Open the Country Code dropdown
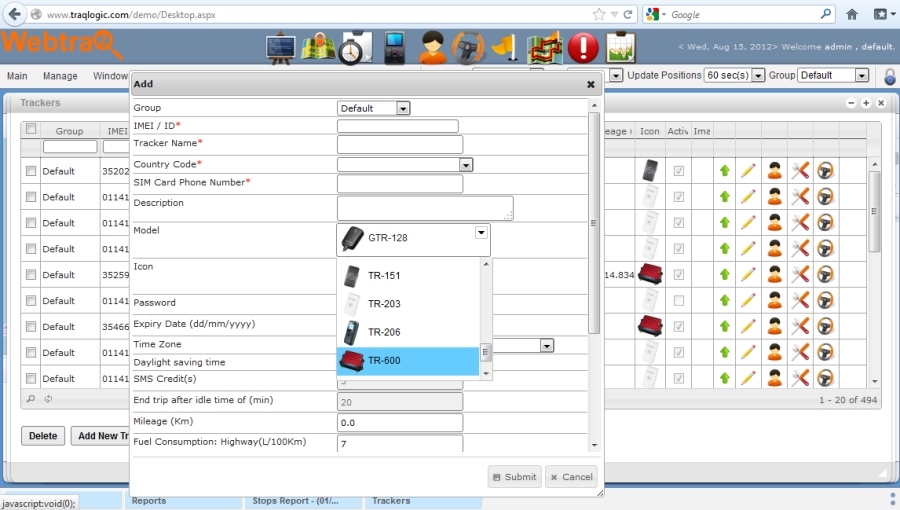The image size is (900, 510). coord(405,165)
